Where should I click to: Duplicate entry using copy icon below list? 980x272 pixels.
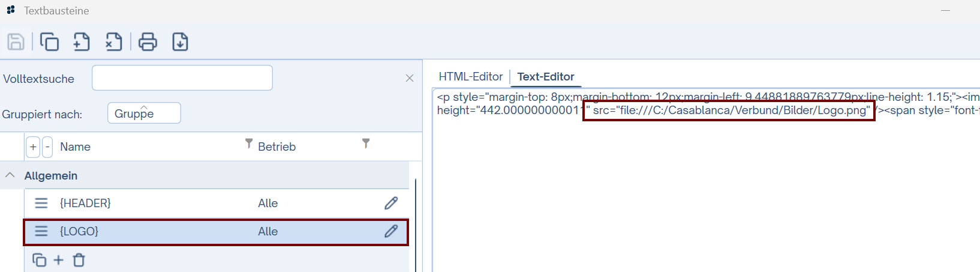pos(39,260)
